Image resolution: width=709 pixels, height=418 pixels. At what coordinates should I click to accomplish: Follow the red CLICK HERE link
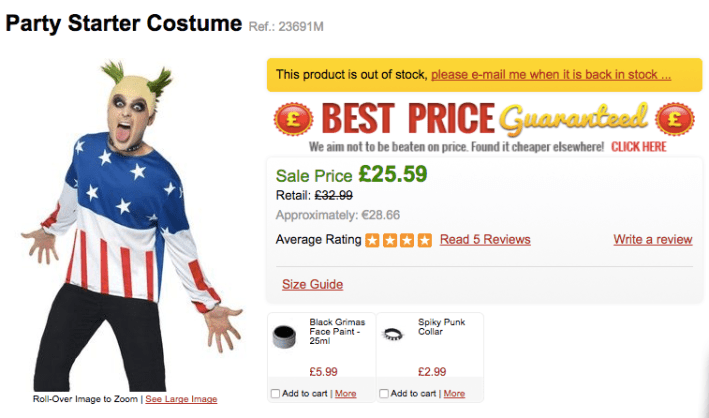(638, 146)
